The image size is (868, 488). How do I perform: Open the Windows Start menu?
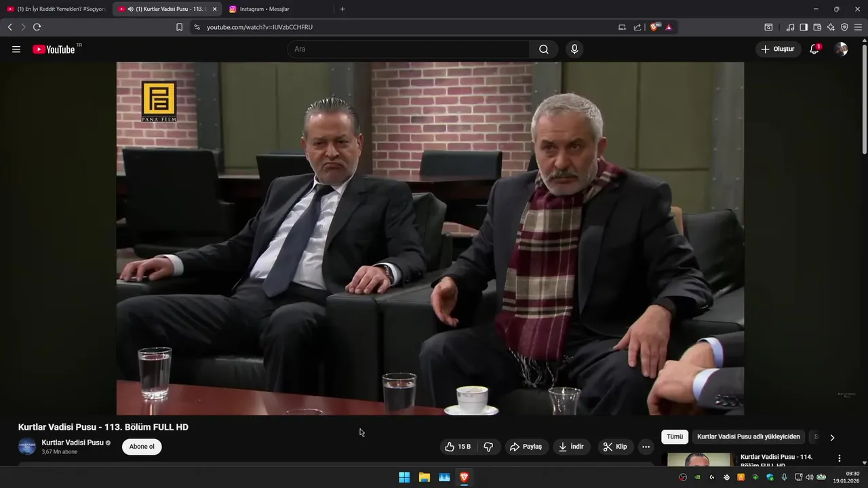(x=404, y=477)
